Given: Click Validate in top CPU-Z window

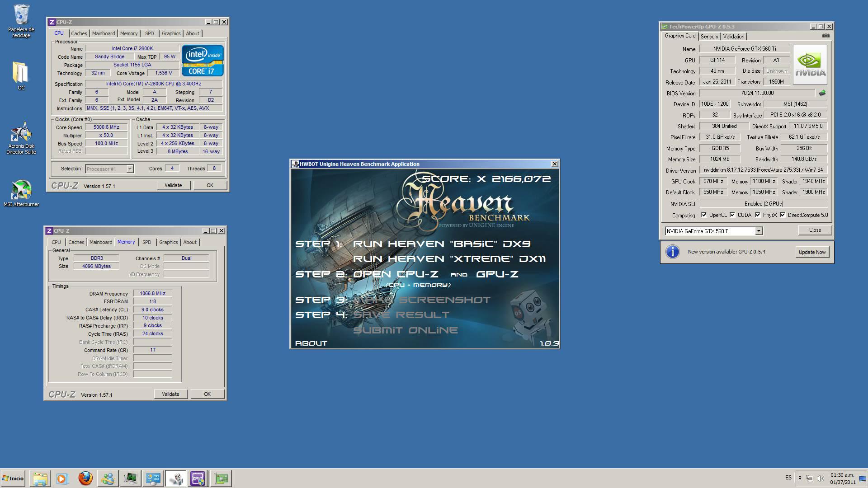Looking at the screenshot, I should click(x=173, y=185).
